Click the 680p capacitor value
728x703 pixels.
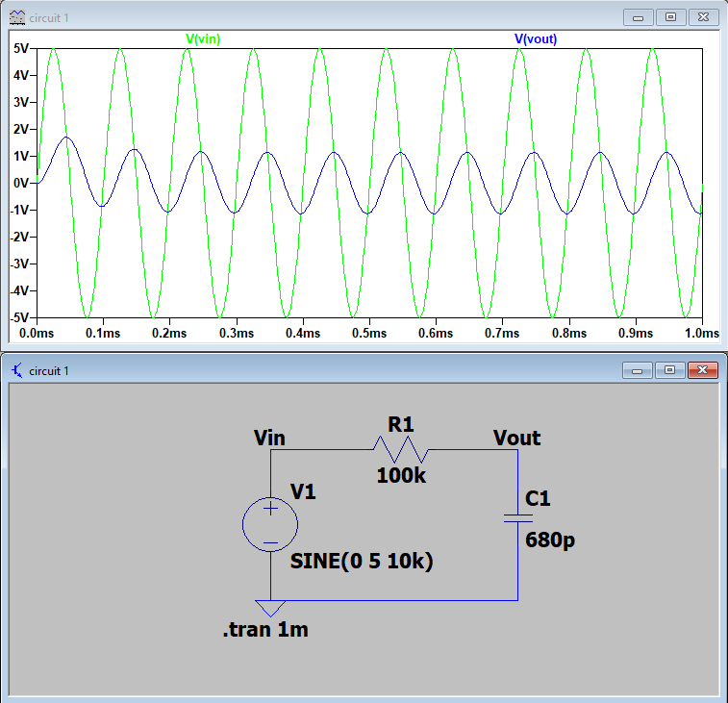pyautogui.click(x=550, y=540)
